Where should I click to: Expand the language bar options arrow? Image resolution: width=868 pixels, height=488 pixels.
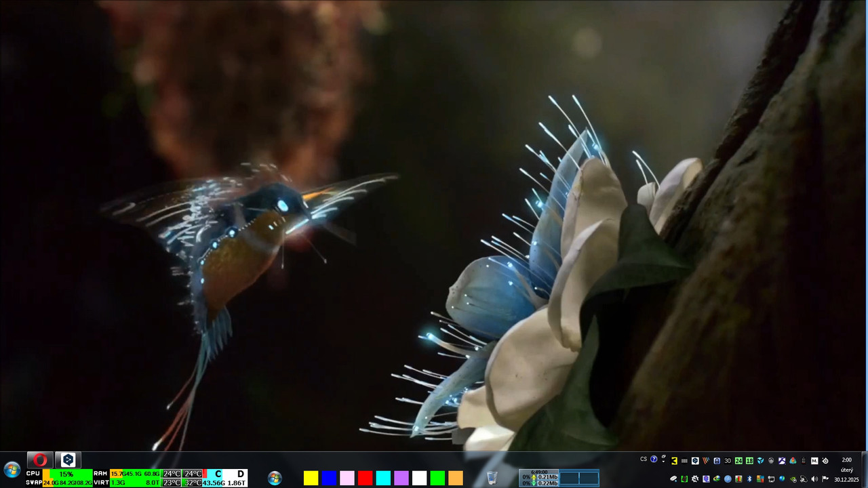663,462
